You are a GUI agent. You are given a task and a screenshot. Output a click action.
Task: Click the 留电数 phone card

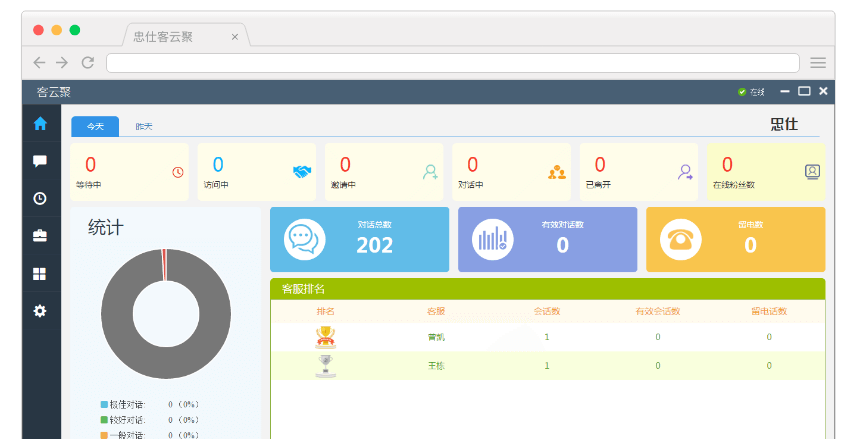[735, 240]
